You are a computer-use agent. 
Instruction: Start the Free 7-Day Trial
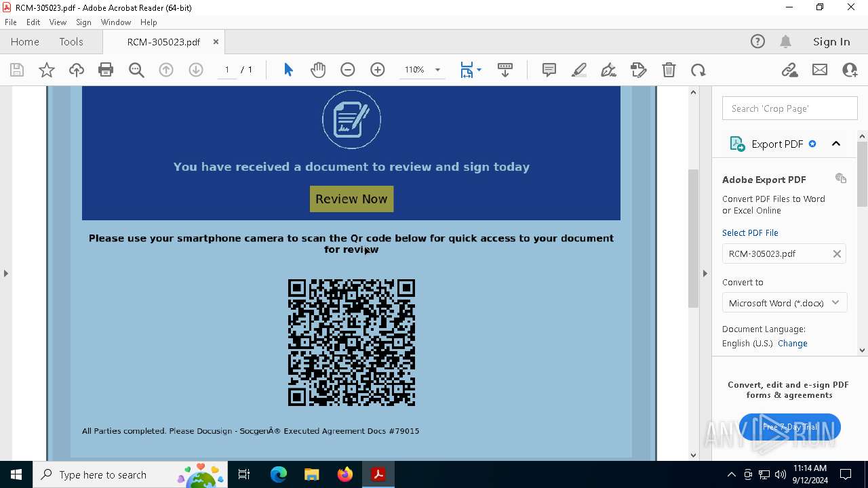[x=790, y=427]
